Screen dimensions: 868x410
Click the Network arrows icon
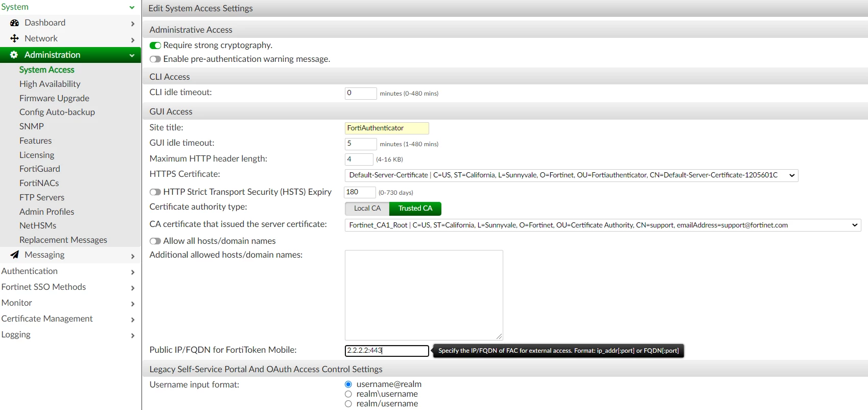pyautogui.click(x=15, y=38)
